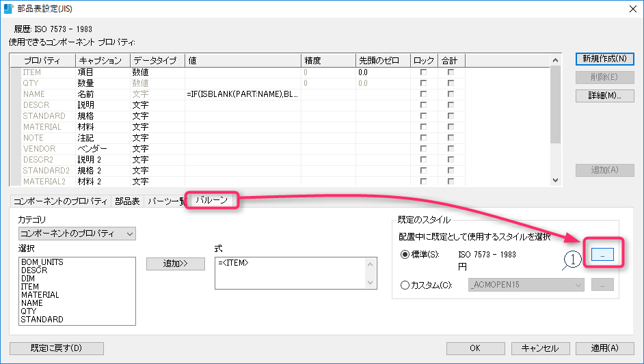The height and width of the screenshot is (364, 644).
Task: Toggle ロック checkbox for QTY row
Action: (x=423, y=83)
